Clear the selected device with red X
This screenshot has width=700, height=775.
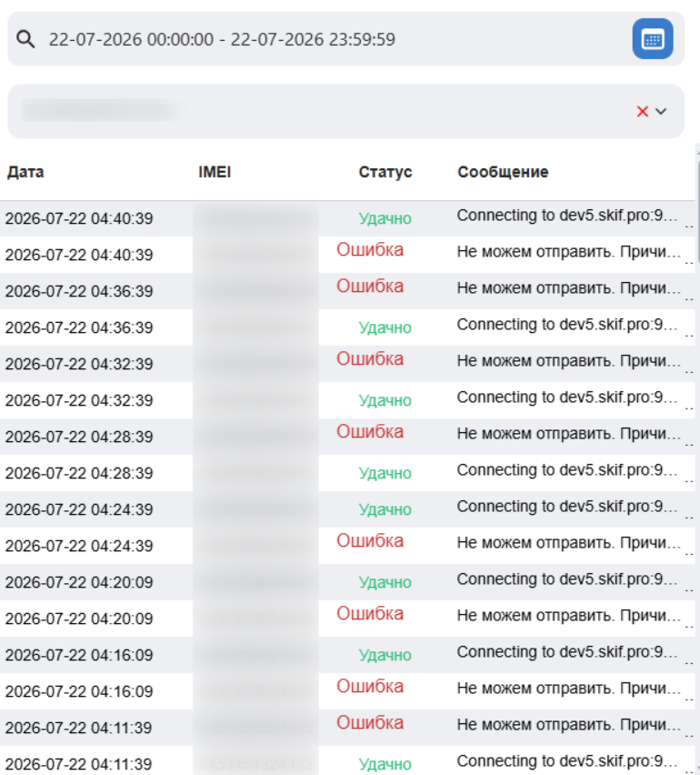tap(642, 111)
